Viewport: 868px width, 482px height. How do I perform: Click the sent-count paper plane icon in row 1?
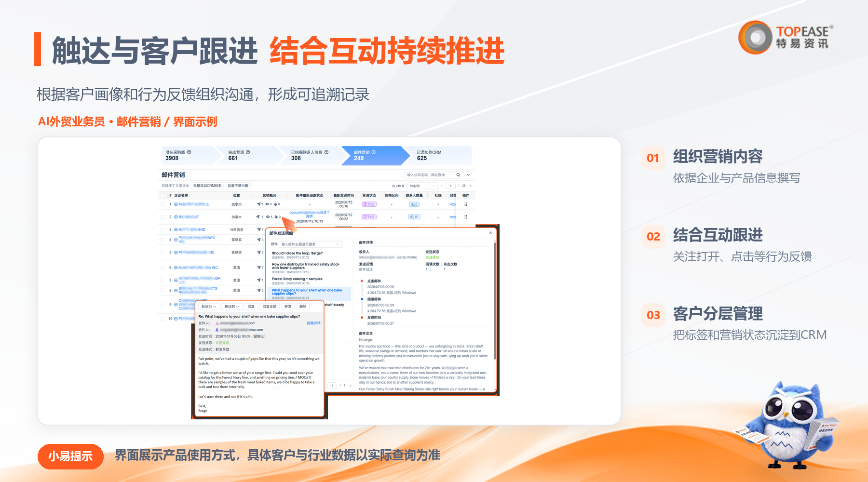[x=259, y=204]
